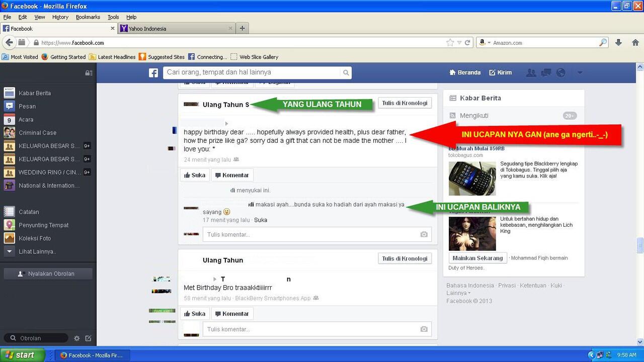644x362 pixels.
Task: Open the friend requests icon
Action: (x=531, y=73)
